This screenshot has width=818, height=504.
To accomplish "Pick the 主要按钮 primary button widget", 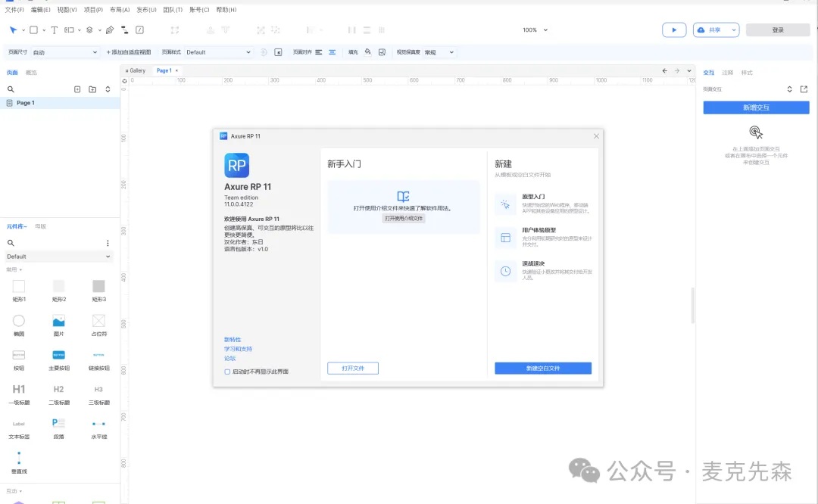I will point(58,359).
